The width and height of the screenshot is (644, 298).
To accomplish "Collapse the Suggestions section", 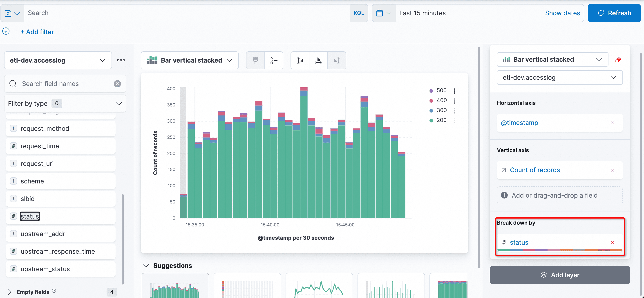I will 146,265.
